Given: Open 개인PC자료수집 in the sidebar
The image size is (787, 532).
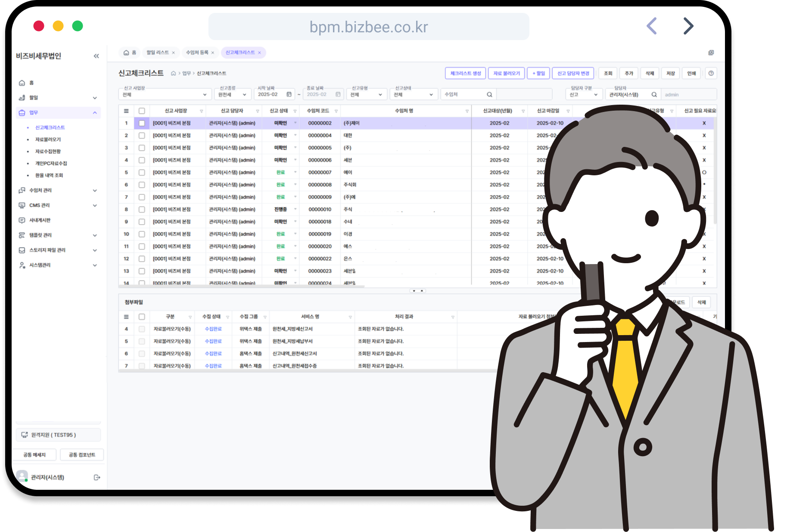Looking at the screenshot, I should tap(51, 164).
